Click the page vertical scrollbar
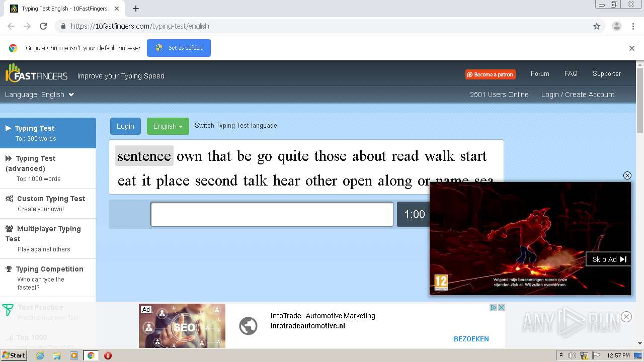 click(x=640, y=101)
